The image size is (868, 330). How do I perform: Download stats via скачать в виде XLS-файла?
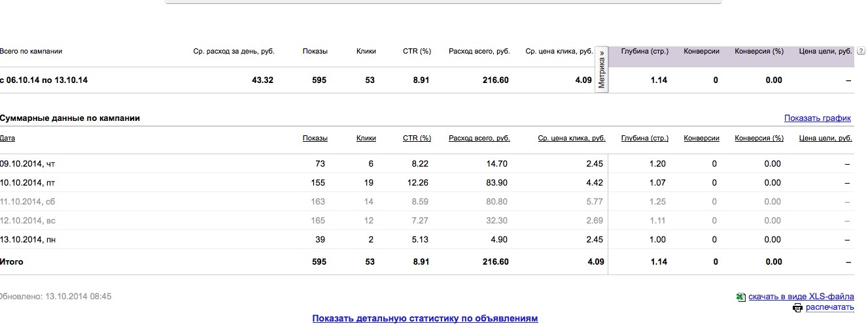click(801, 297)
